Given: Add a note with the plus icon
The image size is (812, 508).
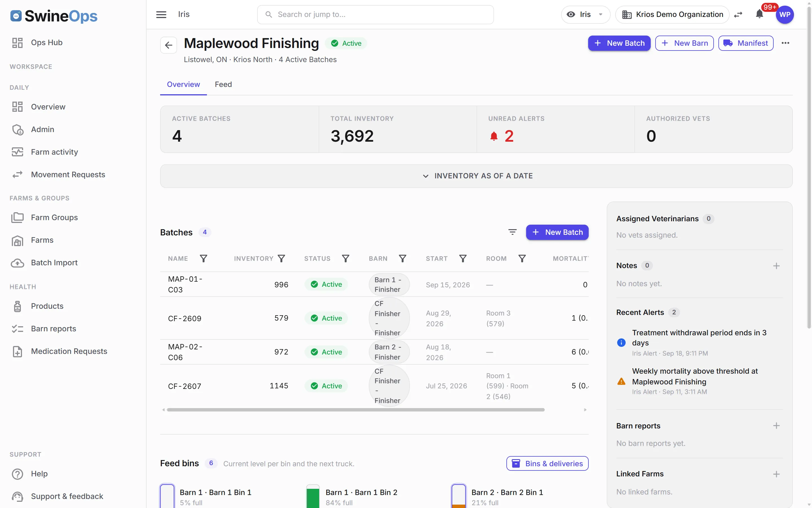Looking at the screenshot, I should [x=776, y=266].
